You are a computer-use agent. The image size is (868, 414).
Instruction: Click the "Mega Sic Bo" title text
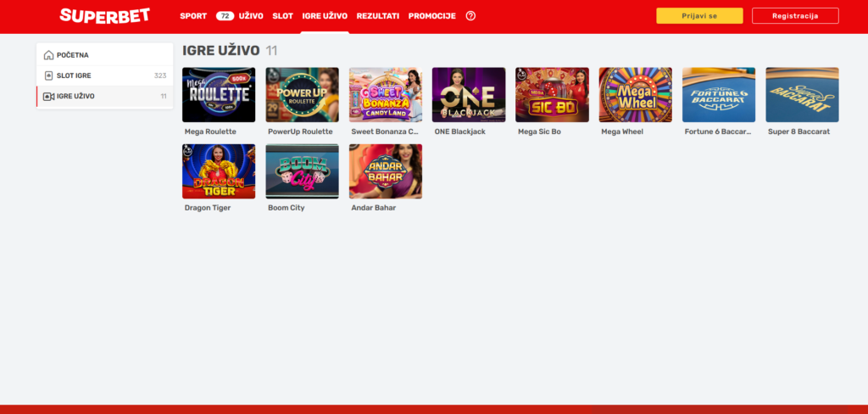coord(539,131)
